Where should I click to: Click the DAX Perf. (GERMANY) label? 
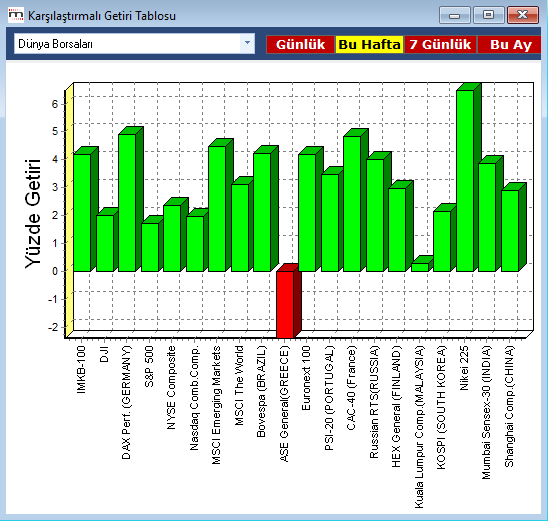(x=126, y=402)
